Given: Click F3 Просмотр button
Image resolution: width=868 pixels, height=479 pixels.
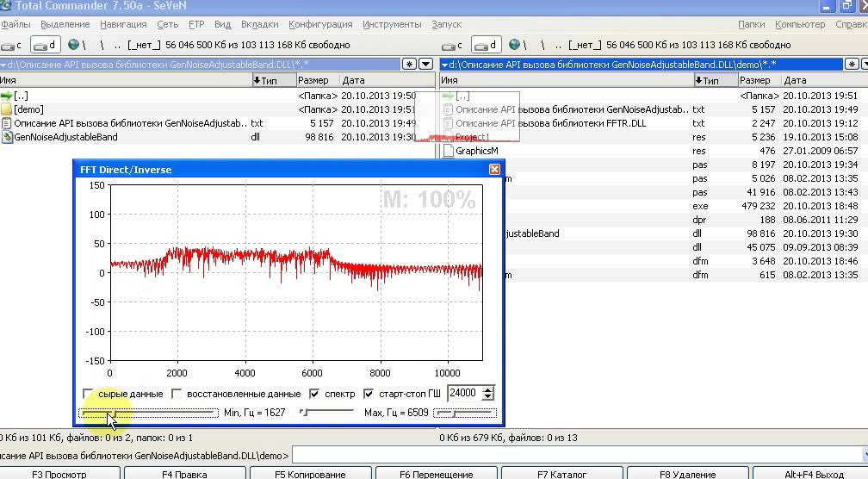Looking at the screenshot, I should 59,474.
